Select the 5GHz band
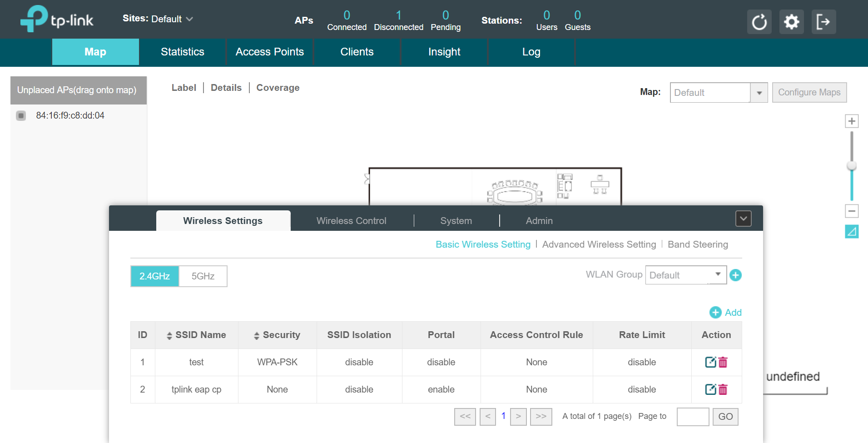This screenshot has width=868, height=443. tap(203, 276)
